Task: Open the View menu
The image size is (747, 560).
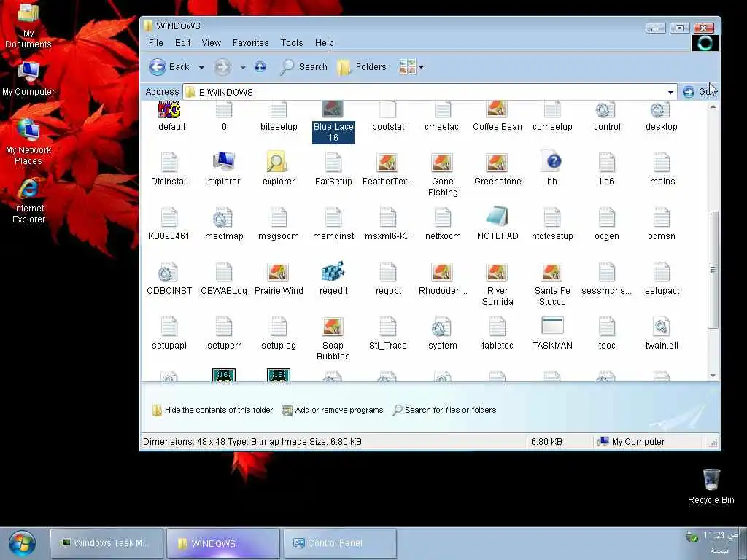Action: [211, 43]
